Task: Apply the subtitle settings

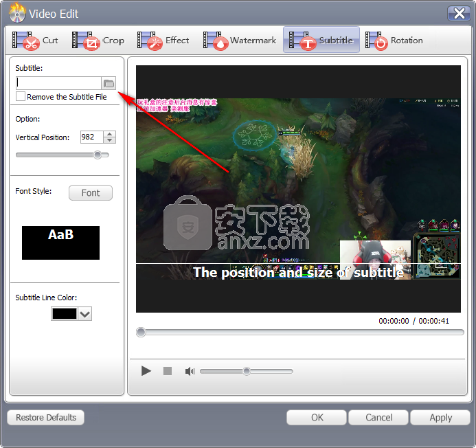Action: (x=440, y=418)
